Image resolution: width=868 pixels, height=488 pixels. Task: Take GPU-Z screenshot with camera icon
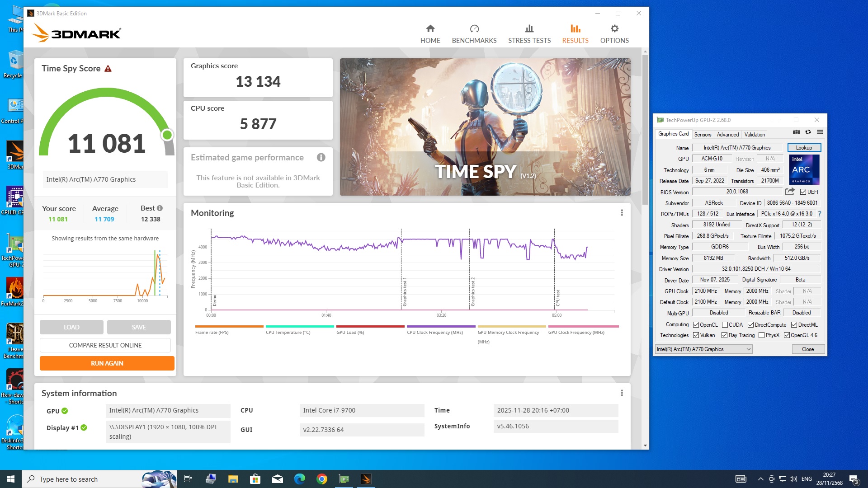796,132
